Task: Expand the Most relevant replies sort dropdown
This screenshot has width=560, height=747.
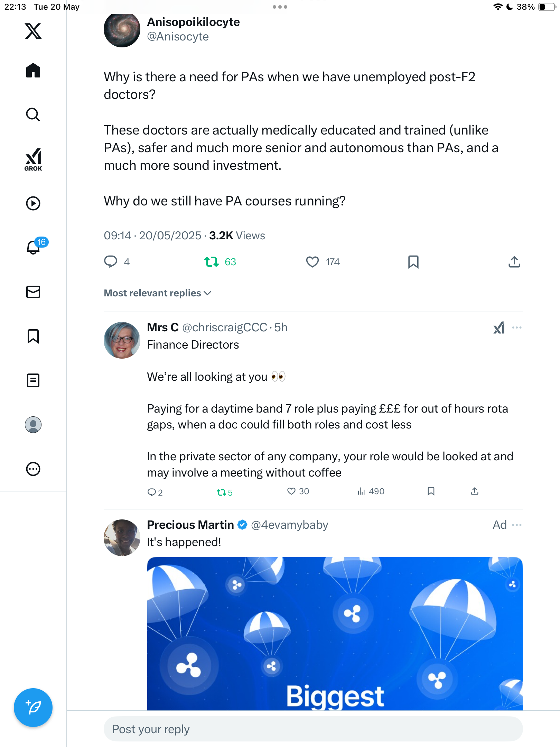Action: pos(158,293)
